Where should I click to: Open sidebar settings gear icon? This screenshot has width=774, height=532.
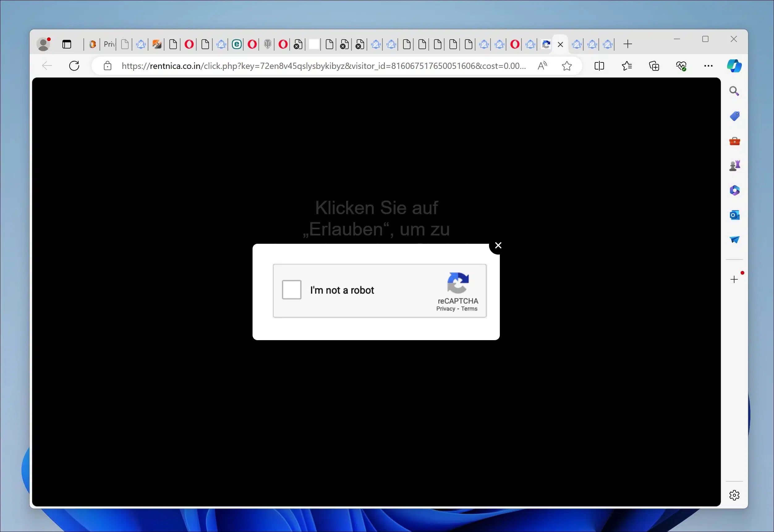(734, 495)
